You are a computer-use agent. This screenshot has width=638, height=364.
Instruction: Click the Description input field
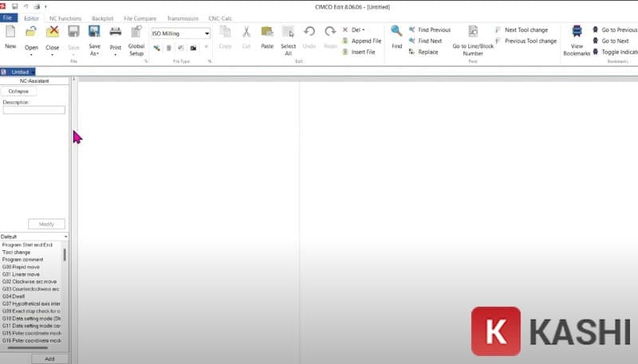point(33,110)
